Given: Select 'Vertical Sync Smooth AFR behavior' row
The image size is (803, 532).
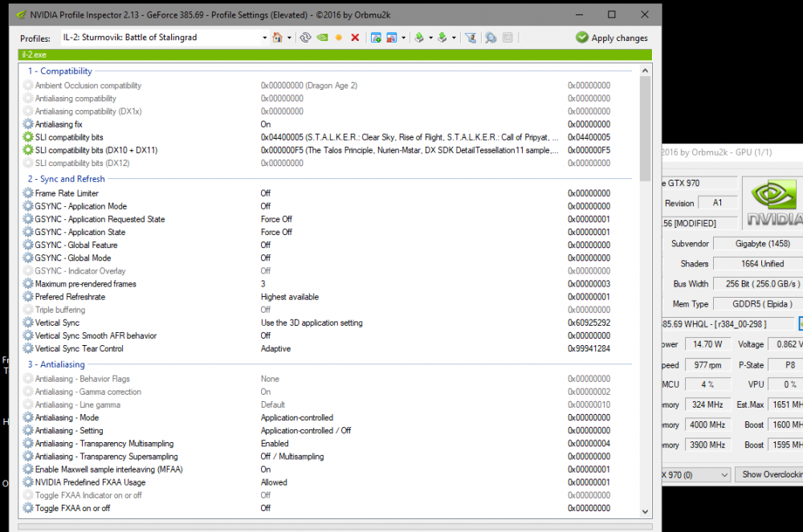Looking at the screenshot, I should click(328, 335).
